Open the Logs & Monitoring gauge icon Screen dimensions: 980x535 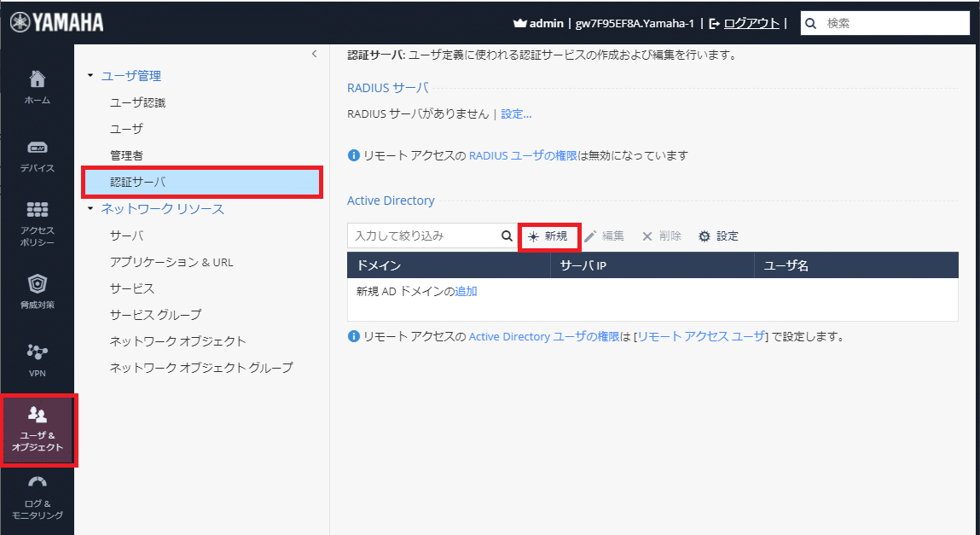37,484
